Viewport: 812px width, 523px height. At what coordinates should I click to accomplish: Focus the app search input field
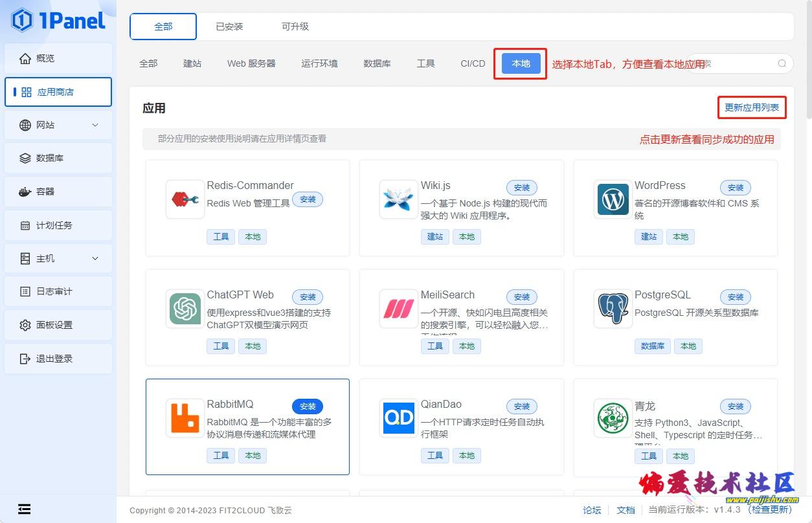(739, 63)
